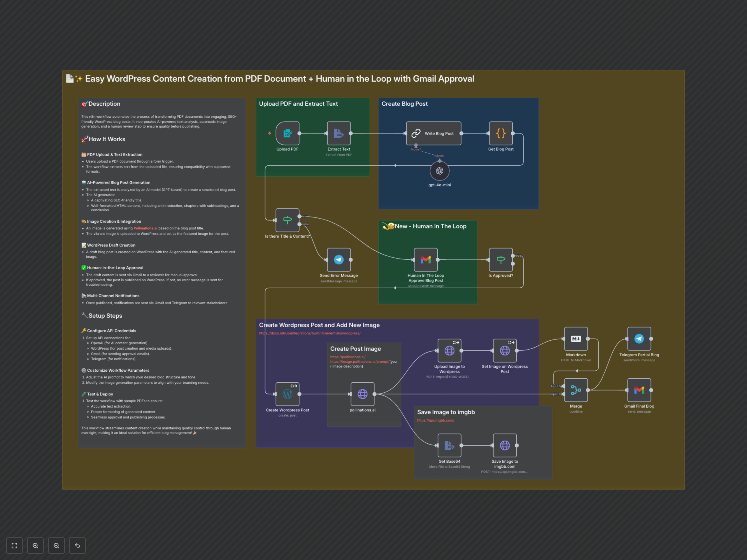Click the Is Approved? switch node
747x560 pixels.
click(x=501, y=260)
